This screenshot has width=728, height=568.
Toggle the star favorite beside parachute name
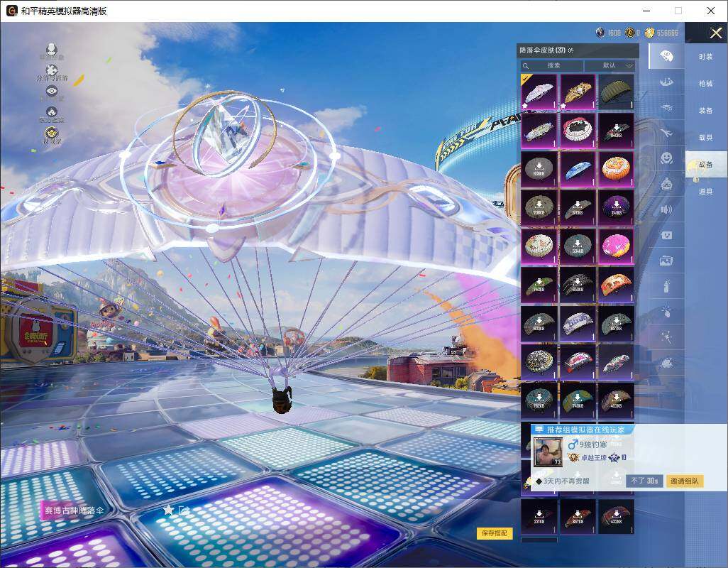(169, 510)
